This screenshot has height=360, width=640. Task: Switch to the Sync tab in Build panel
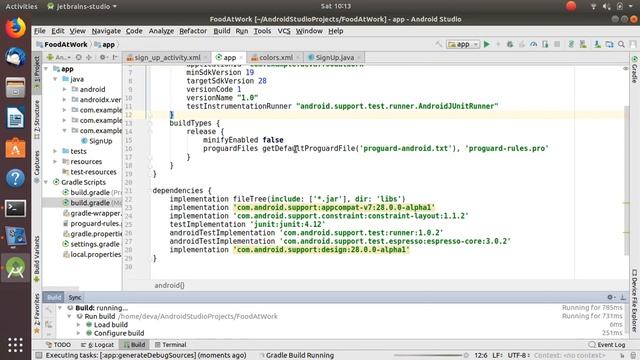(75, 297)
